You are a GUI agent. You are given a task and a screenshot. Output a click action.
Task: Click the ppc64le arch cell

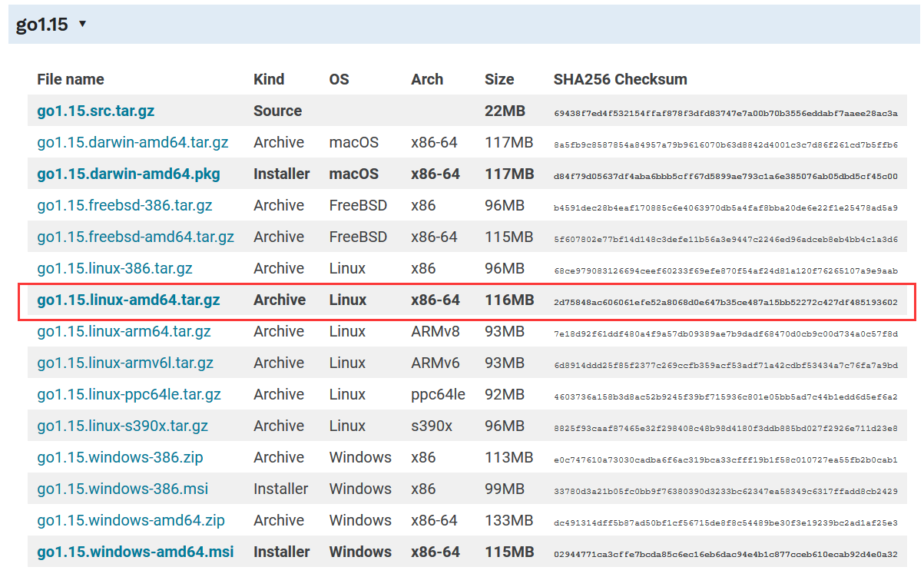(x=439, y=394)
